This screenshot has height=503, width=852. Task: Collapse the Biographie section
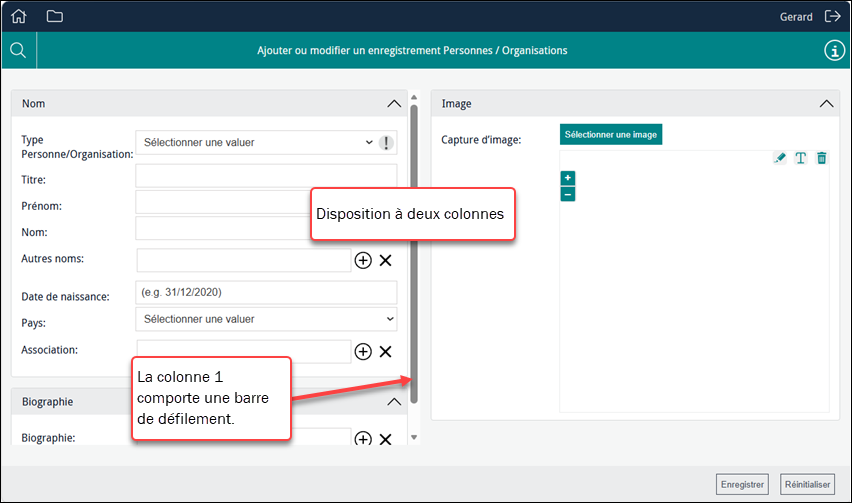point(394,402)
